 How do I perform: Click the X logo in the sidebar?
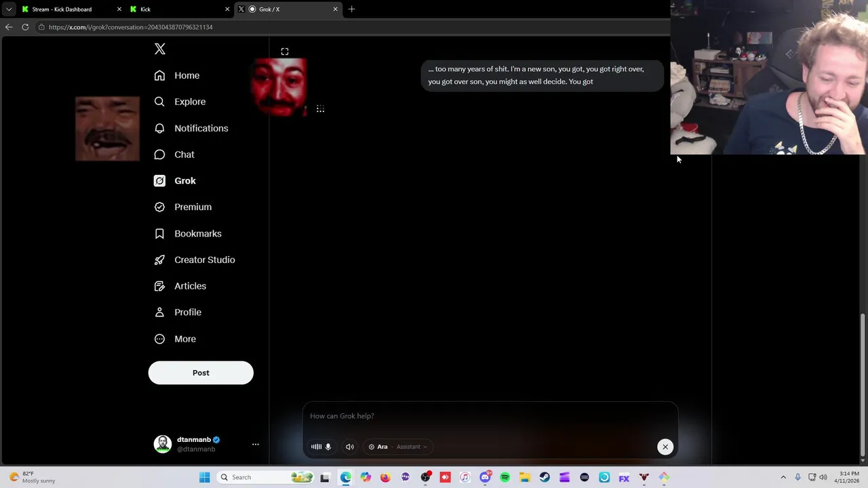click(160, 49)
